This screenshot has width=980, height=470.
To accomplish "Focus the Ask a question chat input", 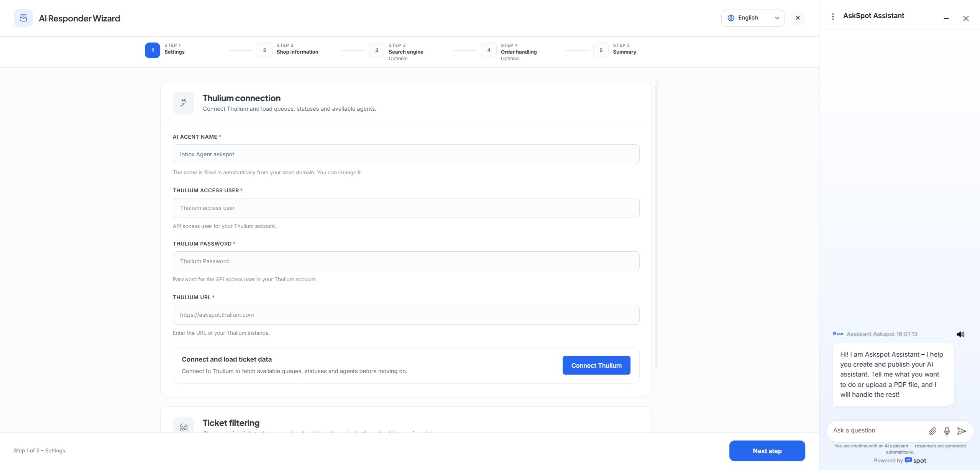I will tap(877, 431).
